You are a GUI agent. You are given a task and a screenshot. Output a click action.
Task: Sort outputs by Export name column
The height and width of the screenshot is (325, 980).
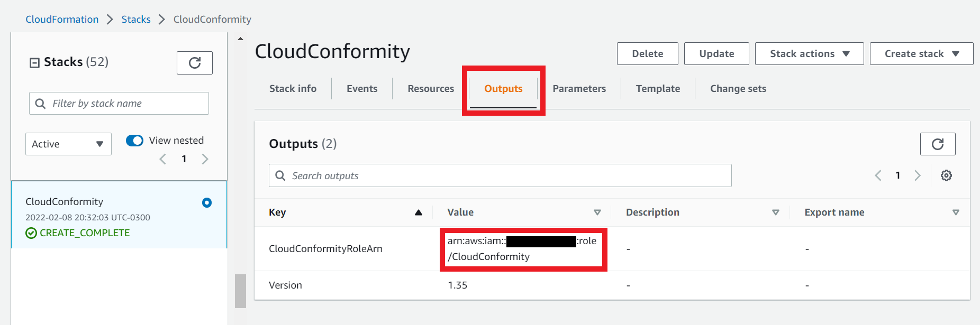coord(956,212)
